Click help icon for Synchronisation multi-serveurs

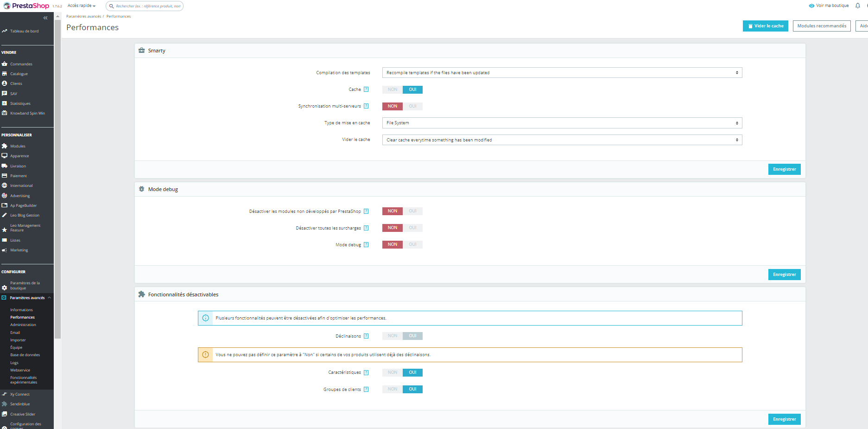coord(366,106)
